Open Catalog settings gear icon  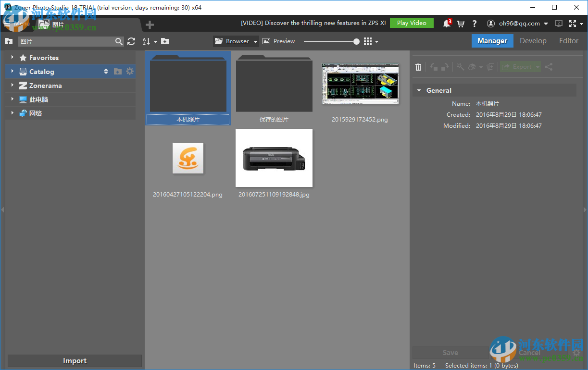(x=130, y=72)
